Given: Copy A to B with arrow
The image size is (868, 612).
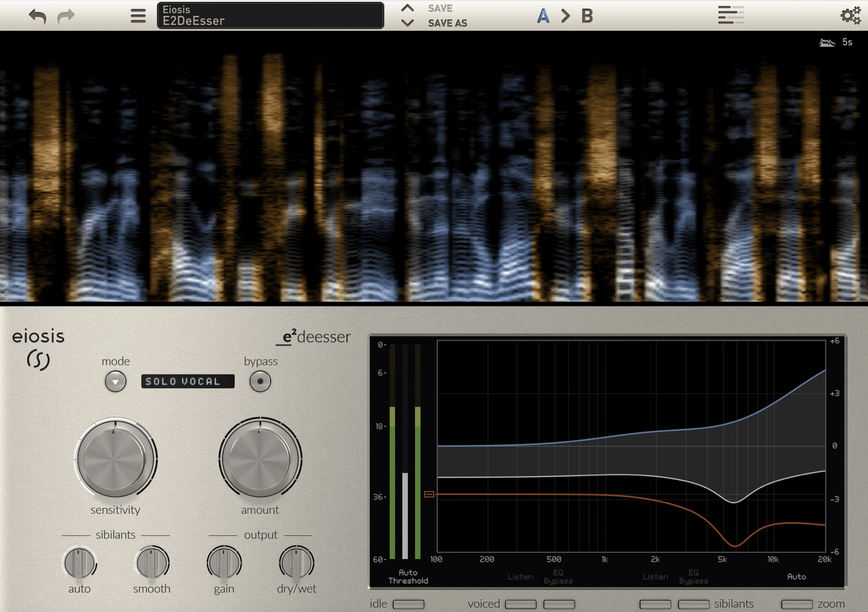Looking at the screenshot, I should (x=565, y=16).
